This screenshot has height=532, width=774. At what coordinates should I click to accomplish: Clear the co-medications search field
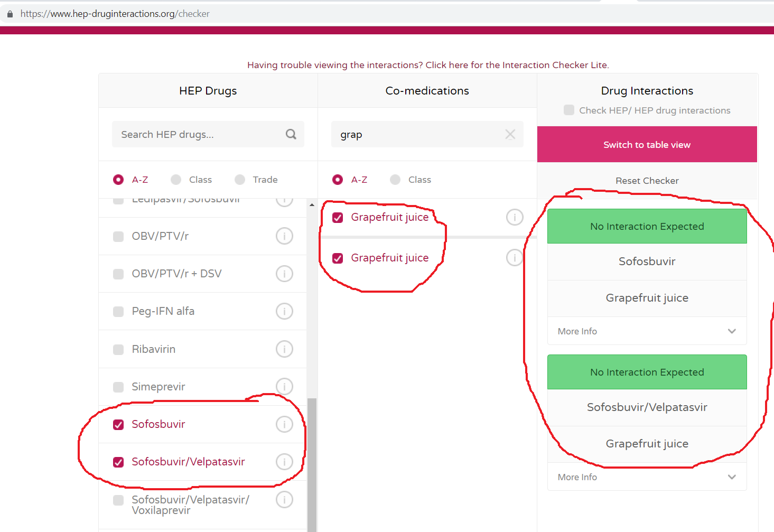coord(510,134)
